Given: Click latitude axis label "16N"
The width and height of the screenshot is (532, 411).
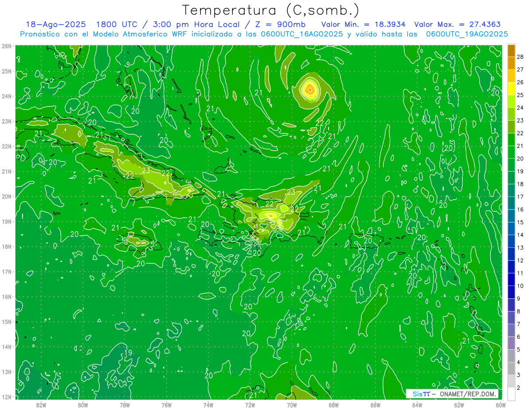Looking at the screenshot, I should pyautogui.click(x=7, y=297).
